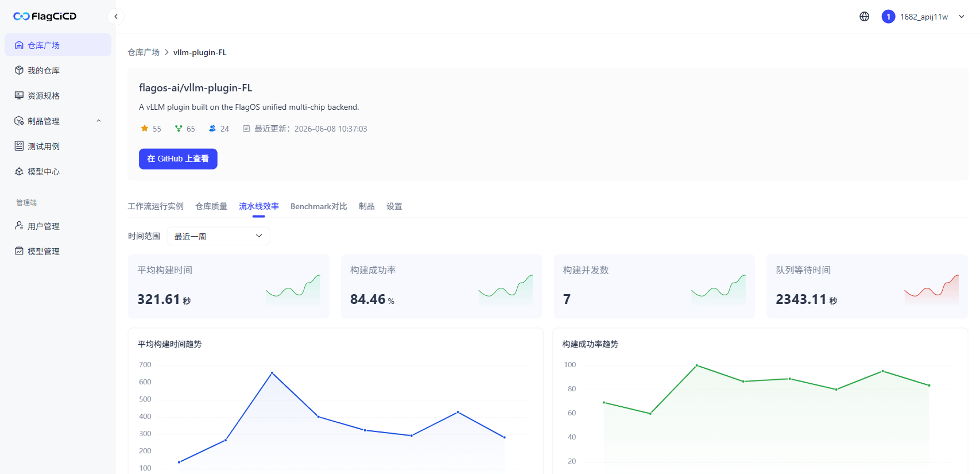Expand the 制品管理 sidebar menu
This screenshot has width=980, height=474.
[58, 121]
